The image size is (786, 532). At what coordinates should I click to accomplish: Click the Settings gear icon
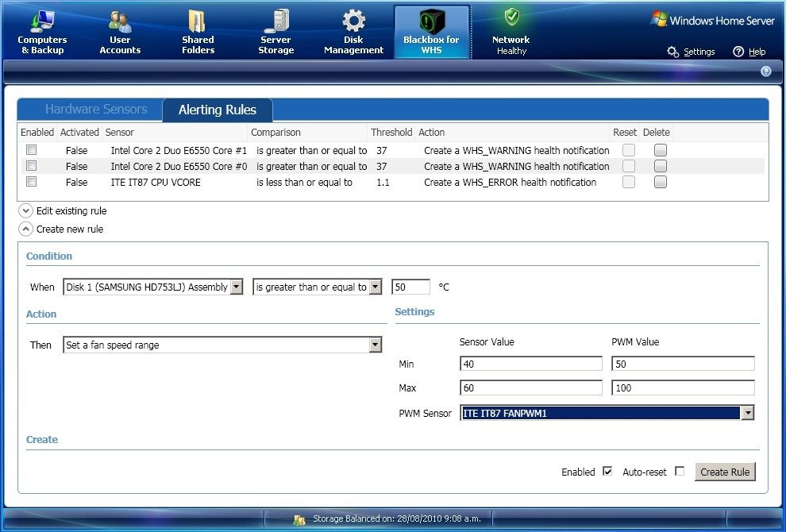tap(672, 52)
